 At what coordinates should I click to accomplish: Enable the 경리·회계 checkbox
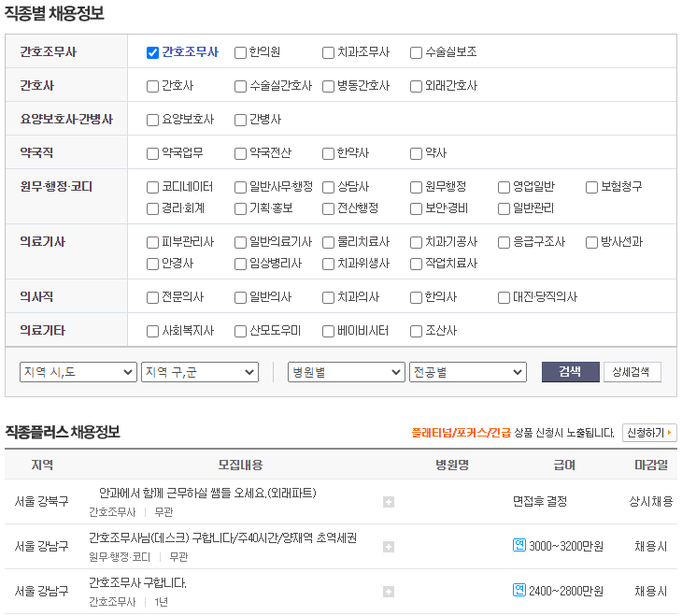152,208
